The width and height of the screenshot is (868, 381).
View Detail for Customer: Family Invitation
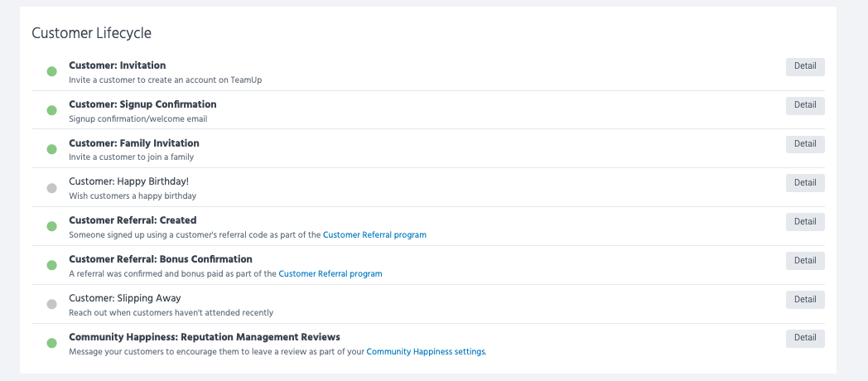[804, 144]
